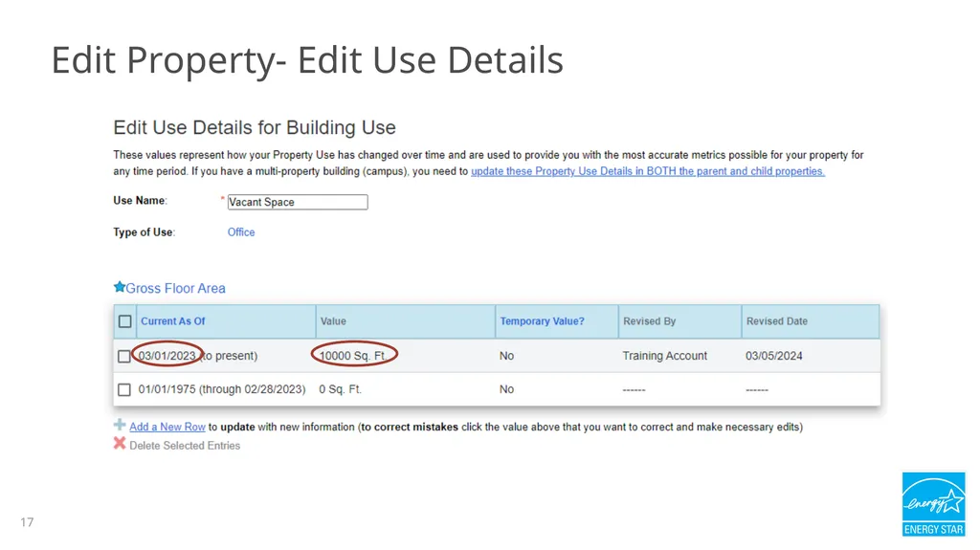Click the 10000 Sq. Ft. value

point(352,356)
